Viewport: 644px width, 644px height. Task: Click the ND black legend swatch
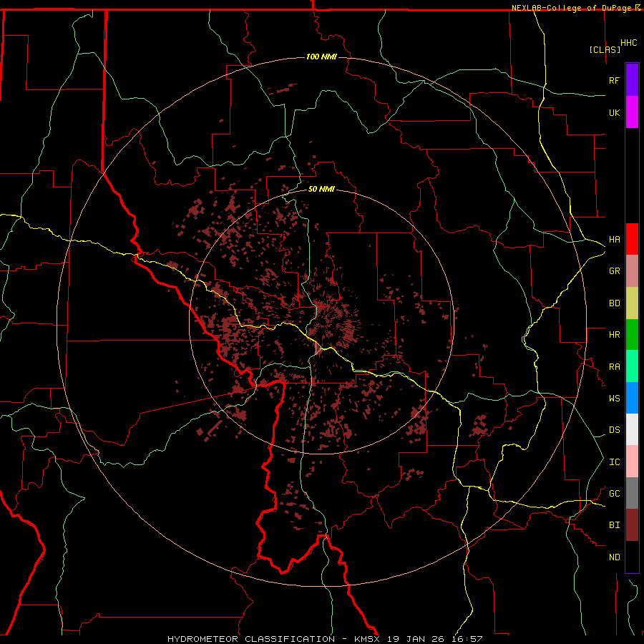(632, 557)
